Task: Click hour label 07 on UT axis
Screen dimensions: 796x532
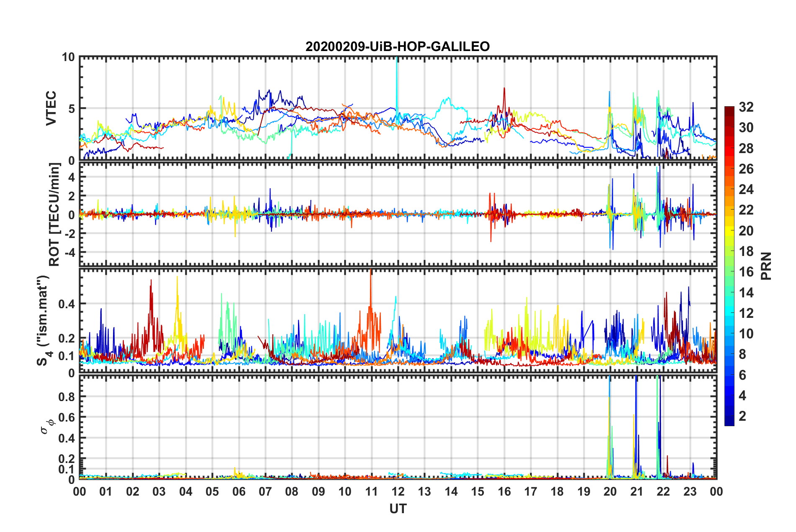Action: pos(265,491)
